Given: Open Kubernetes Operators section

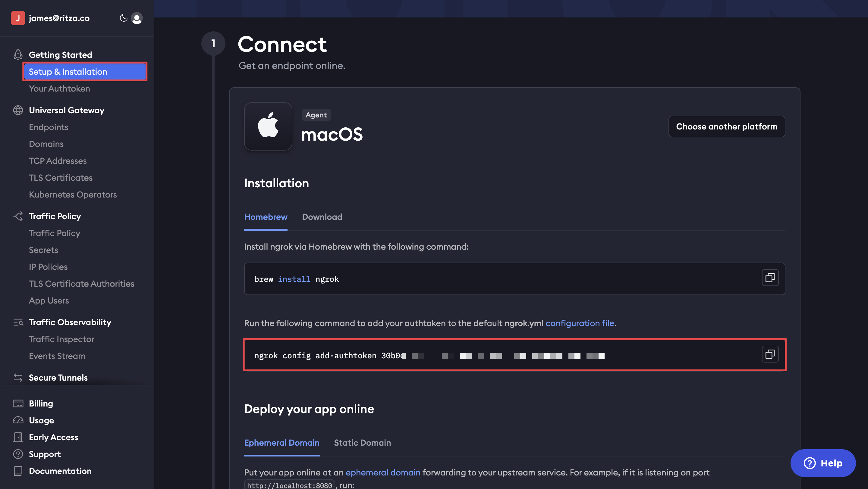Looking at the screenshot, I should (73, 195).
